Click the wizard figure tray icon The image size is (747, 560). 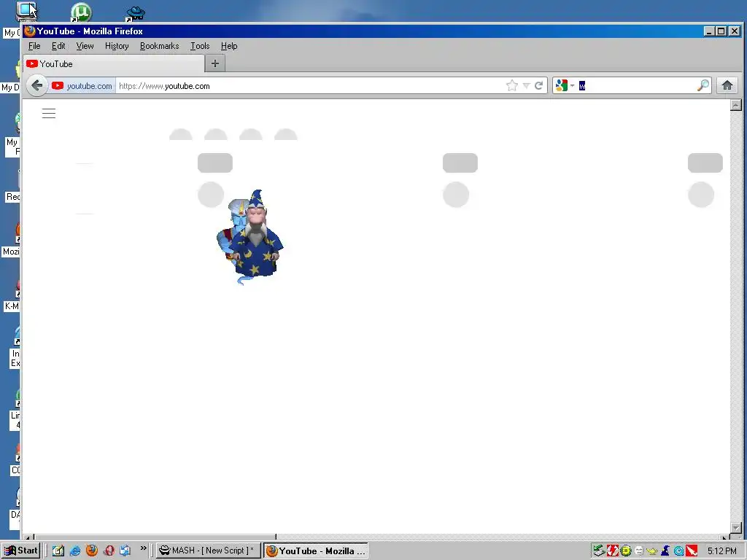665,551
